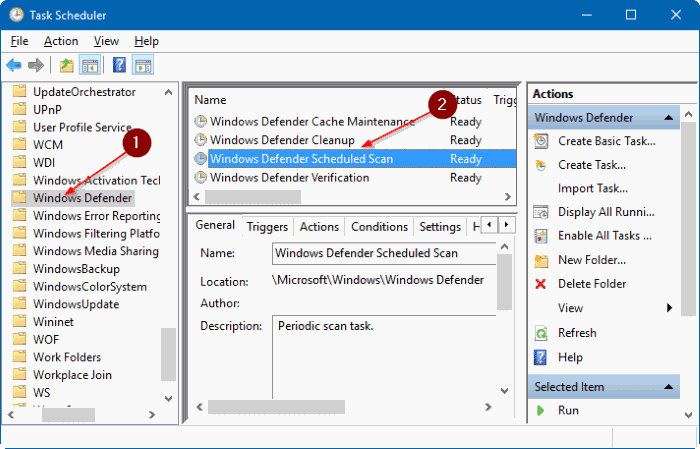Expand the View submenu arrow
Screen dimensions: 700x449
point(669,308)
